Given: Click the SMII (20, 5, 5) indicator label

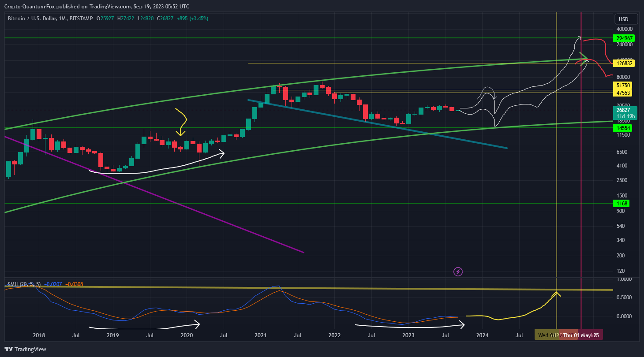Looking at the screenshot, I should click(24, 284).
